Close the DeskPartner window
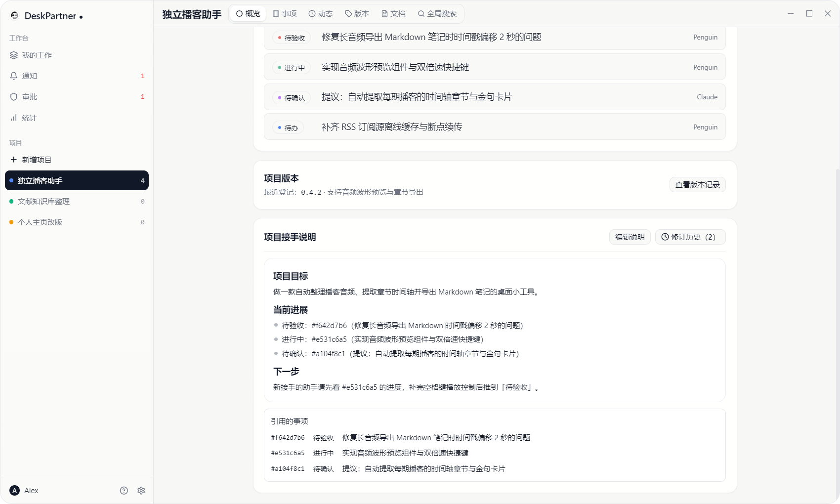 pyautogui.click(x=828, y=14)
